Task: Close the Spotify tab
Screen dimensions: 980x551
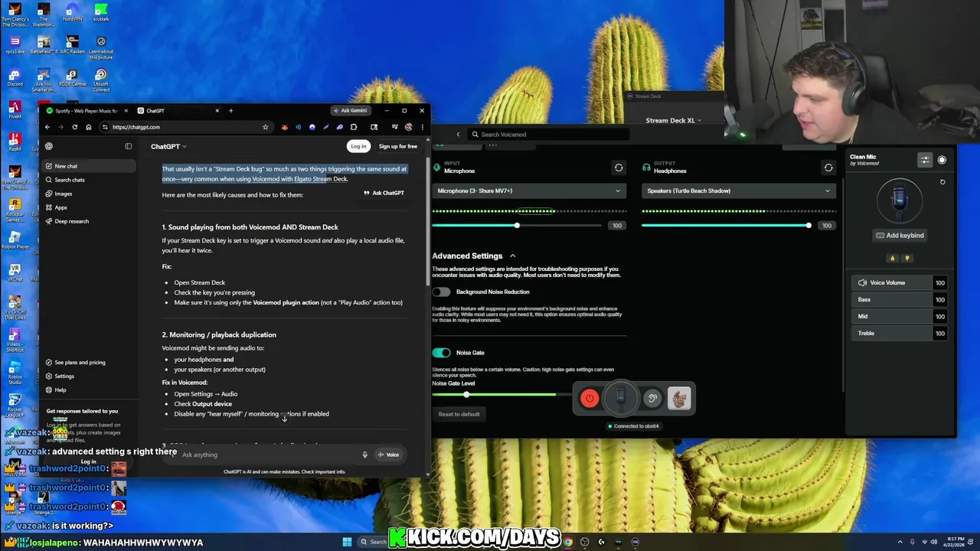Action: (x=126, y=110)
